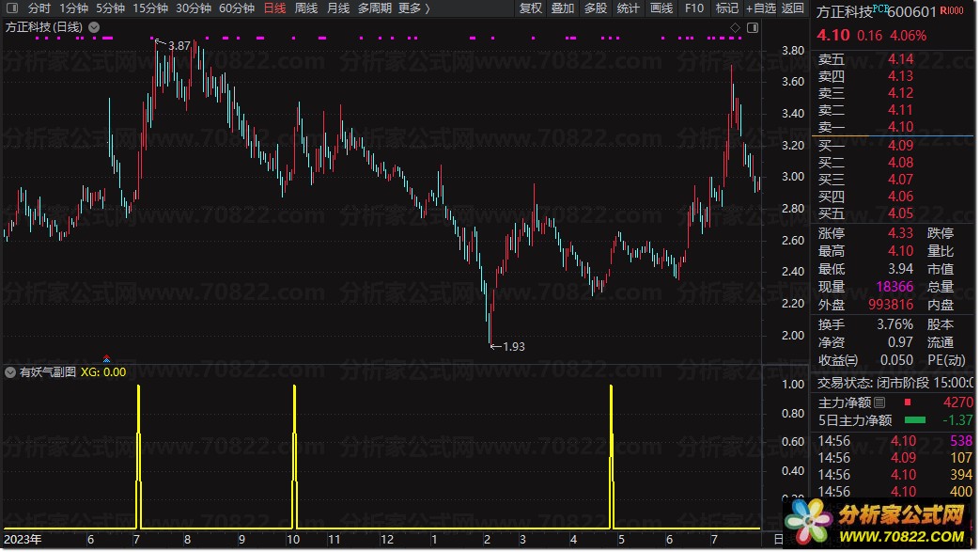980x552 pixels.
Task: Click the 5日主力净额 green bar
Action: pyautogui.click(x=915, y=420)
